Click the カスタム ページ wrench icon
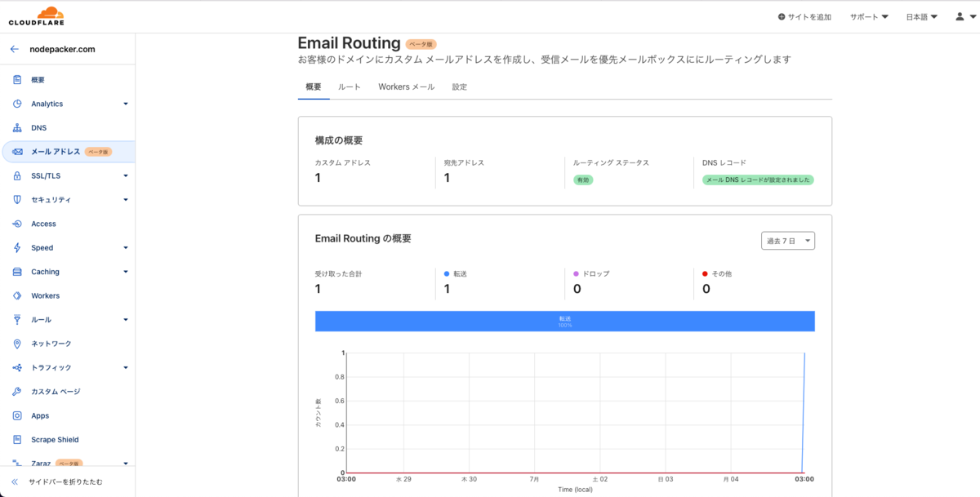Viewport: 980px width, 497px height. tap(17, 392)
